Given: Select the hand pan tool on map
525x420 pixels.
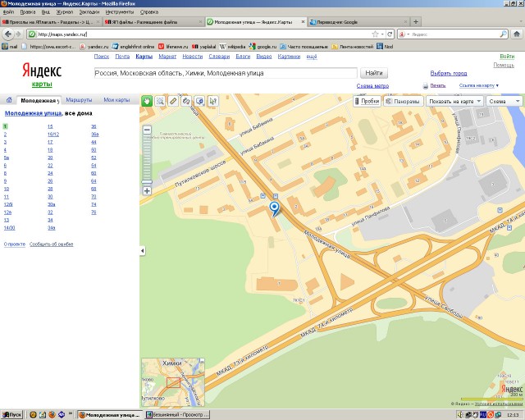Looking at the screenshot, I should point(148,100).
